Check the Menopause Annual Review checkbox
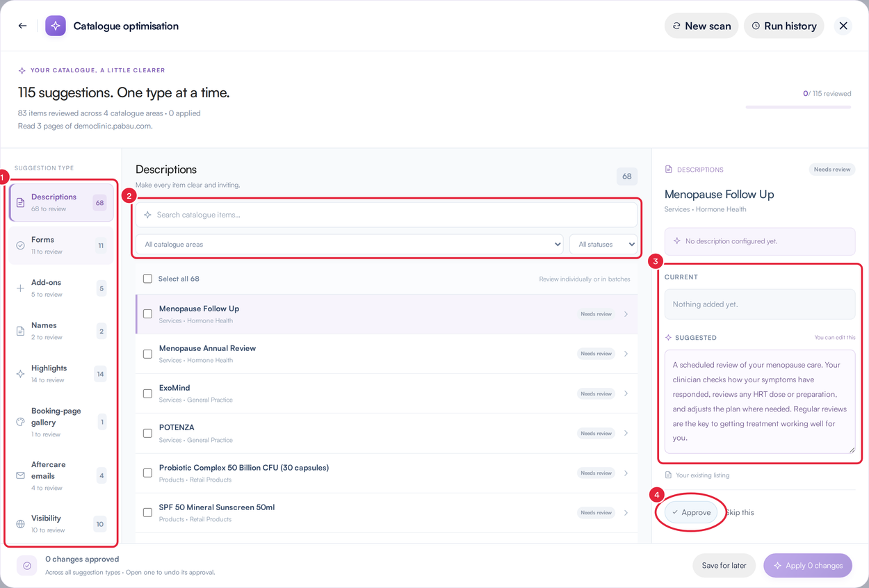 point(147,354)
